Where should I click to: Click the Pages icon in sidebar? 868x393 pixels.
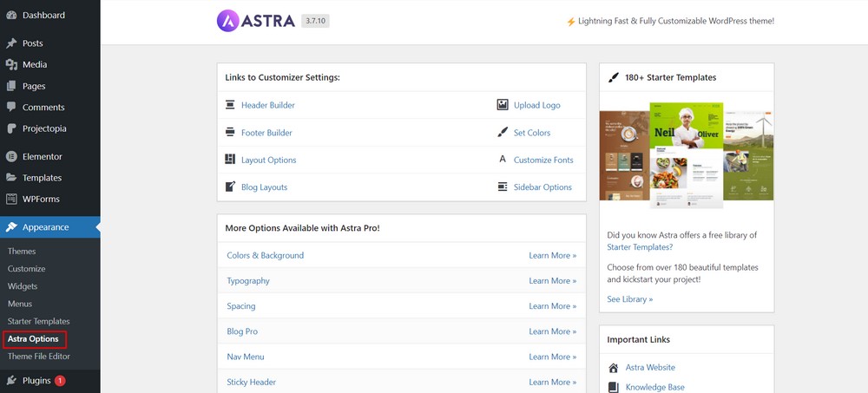11,87
